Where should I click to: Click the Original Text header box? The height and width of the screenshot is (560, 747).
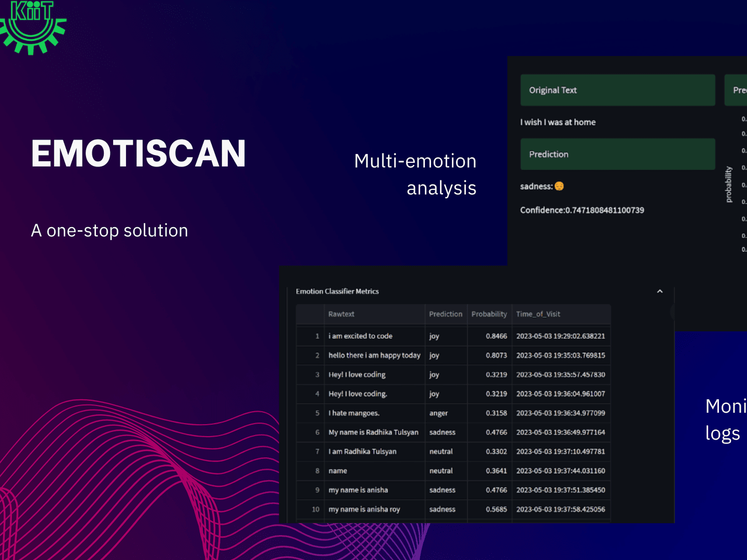[x=618, y=90]
